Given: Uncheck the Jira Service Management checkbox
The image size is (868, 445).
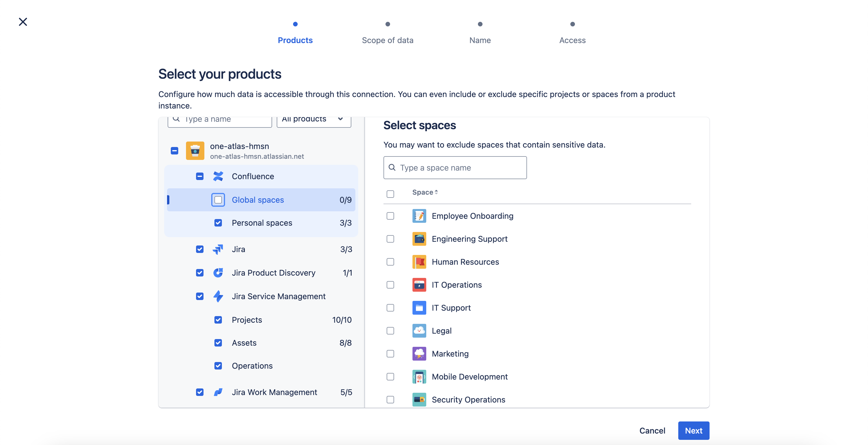Looking at the screenshot, I should [200, 296].
